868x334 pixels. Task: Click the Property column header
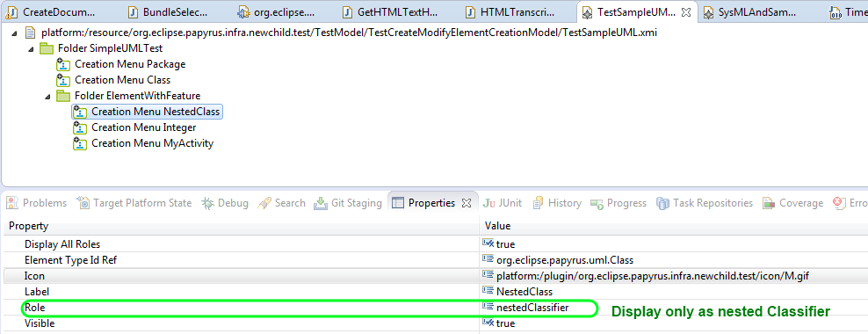coord(240,226)
